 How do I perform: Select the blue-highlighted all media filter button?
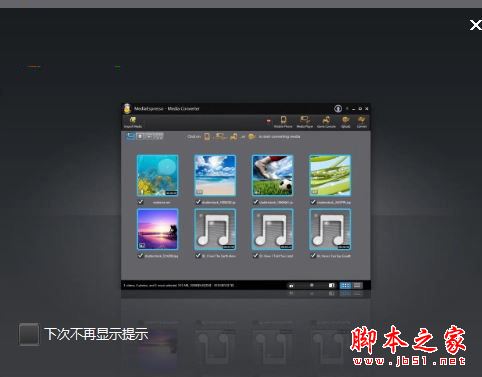pos(130,136)
